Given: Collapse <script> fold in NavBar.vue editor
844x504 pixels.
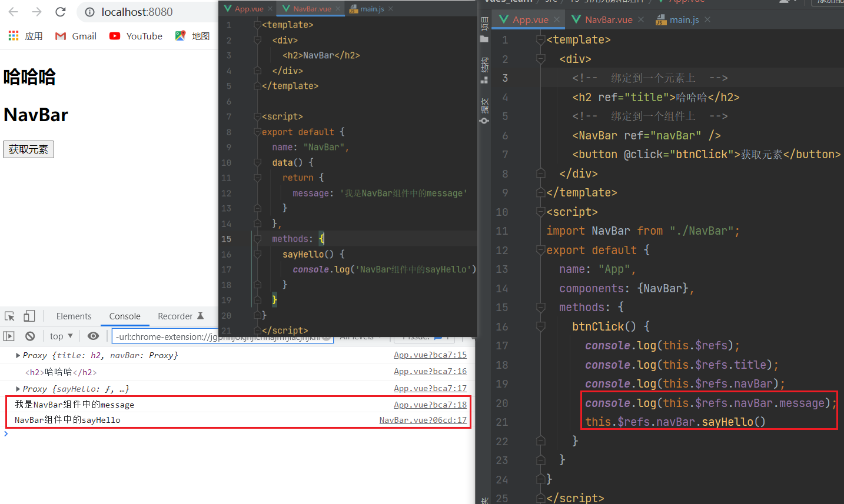Looking at the screenshot, I should pyautogui.click(x=257, y=116).
